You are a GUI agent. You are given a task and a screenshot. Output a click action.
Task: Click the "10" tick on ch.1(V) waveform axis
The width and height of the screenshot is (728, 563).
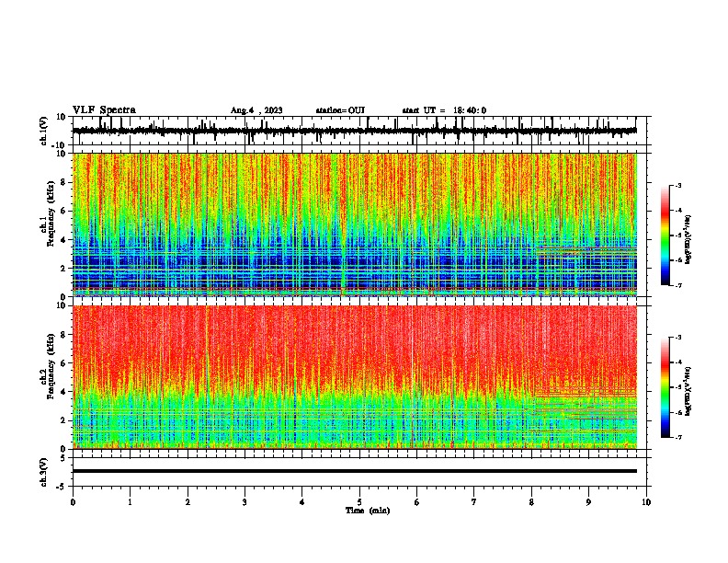click(x=62, y=117)
